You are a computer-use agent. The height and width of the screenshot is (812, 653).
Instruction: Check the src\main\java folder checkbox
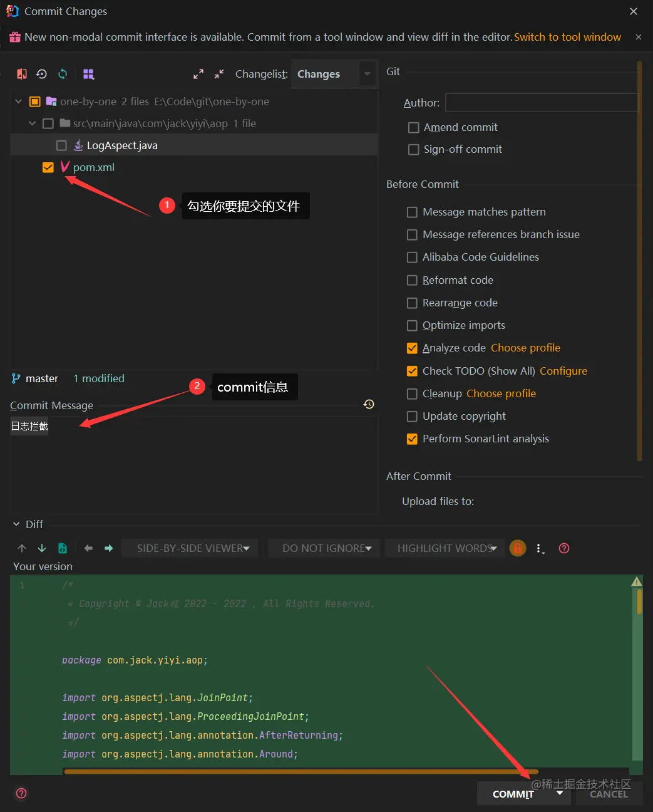(48, 123)
